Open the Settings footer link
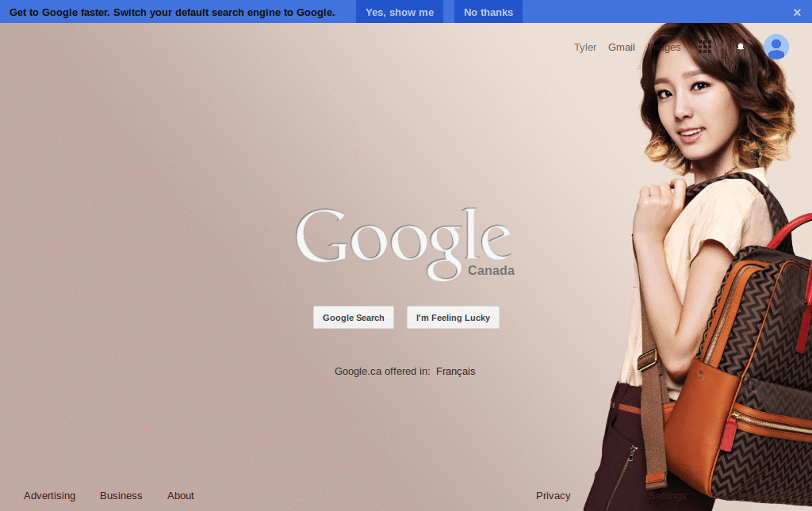 coord(668,495)
